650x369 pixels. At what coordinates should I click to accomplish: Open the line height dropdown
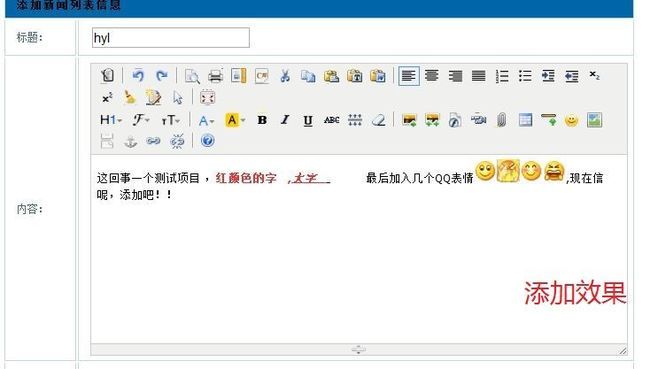tap(355, 120)
